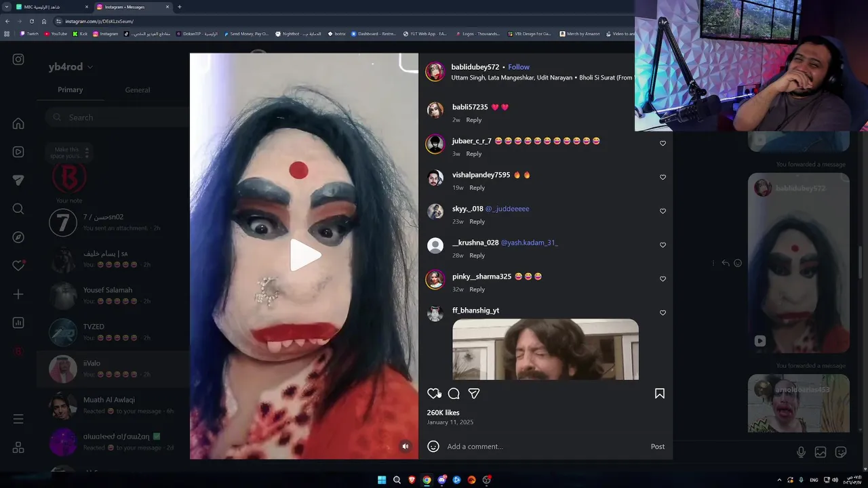Click browser back arrow
Screen dimensions: 868x488
(x=7, y=21)
